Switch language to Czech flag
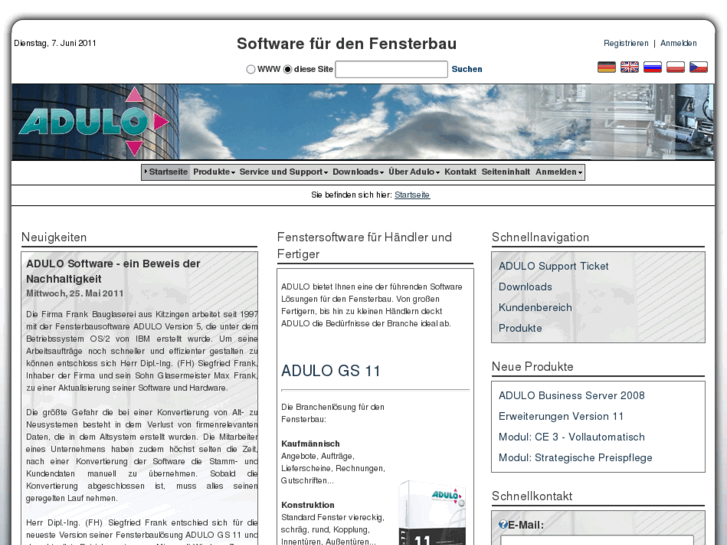Image resolution: width=727 pixels, height=545 pixels. coord(698,67)
